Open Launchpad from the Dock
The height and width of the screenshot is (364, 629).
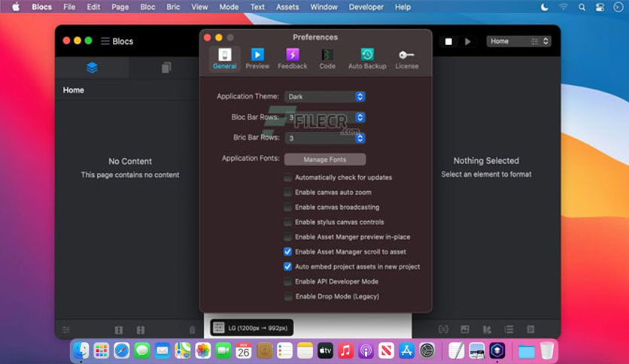point(101,350)
